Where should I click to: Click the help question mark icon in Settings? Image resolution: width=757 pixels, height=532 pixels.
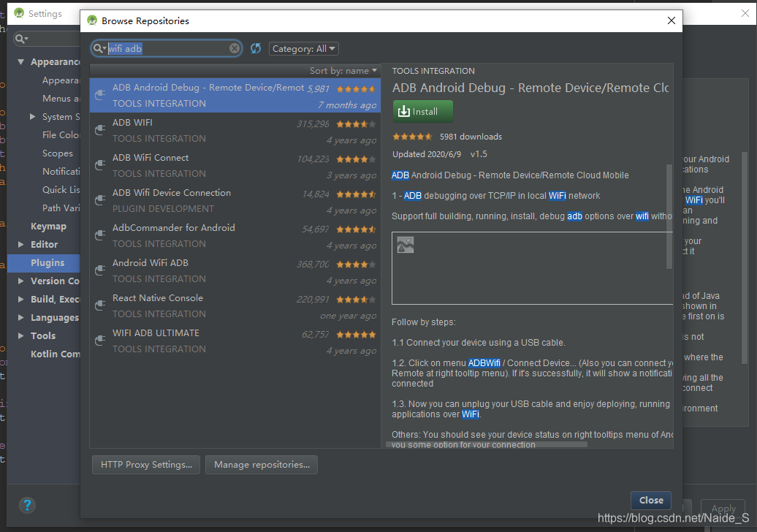click(27, 506)
